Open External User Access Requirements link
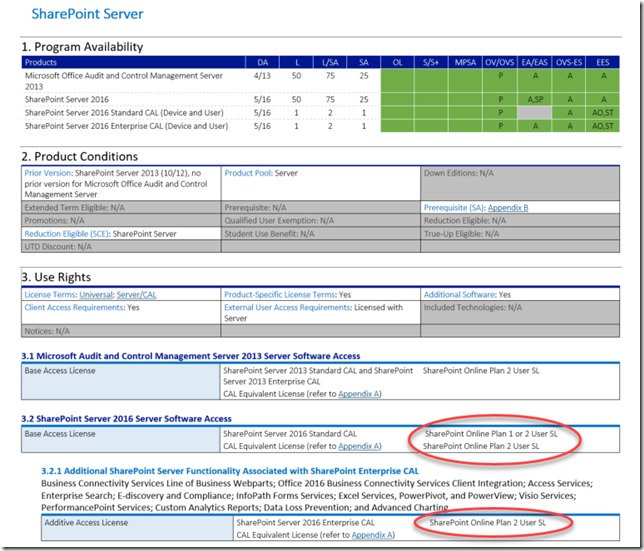Viewport: 644px width, 551px height. tap(288, 308)
